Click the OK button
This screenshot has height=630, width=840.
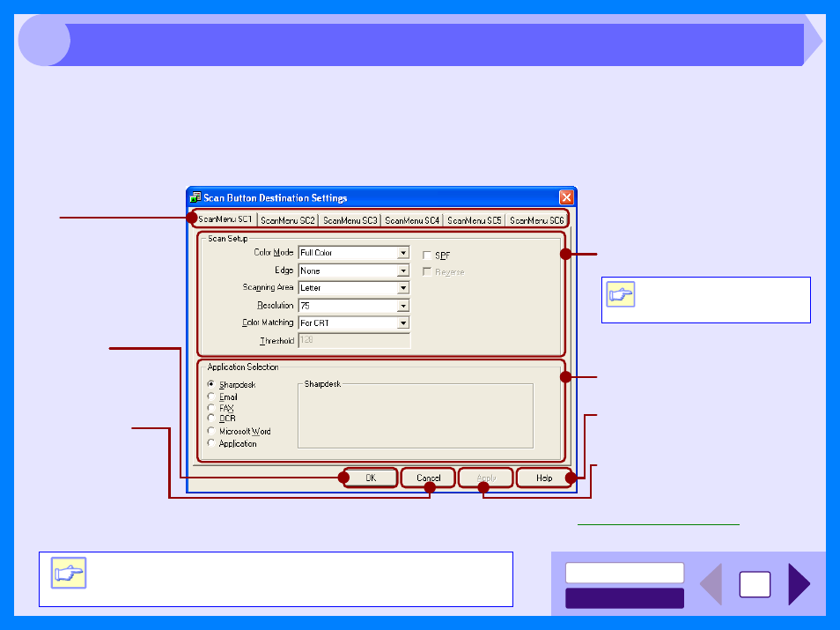[x=370, y=478]
